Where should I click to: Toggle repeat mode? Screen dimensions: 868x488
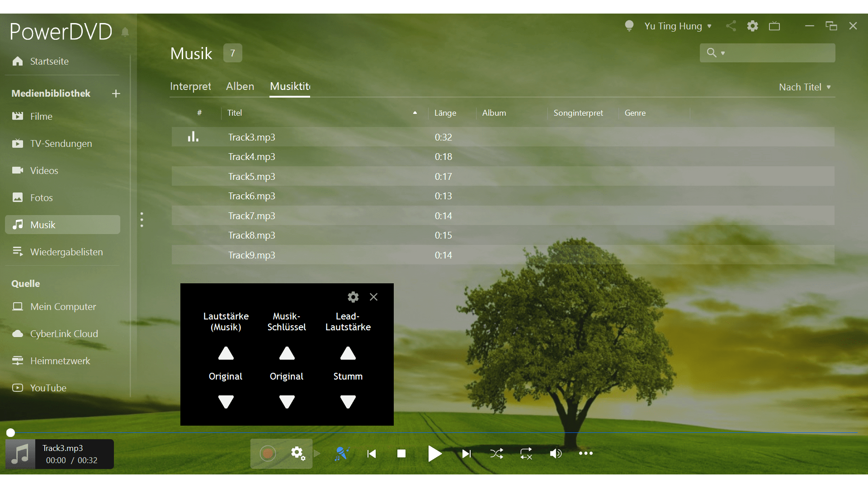[x=526, y=453]
